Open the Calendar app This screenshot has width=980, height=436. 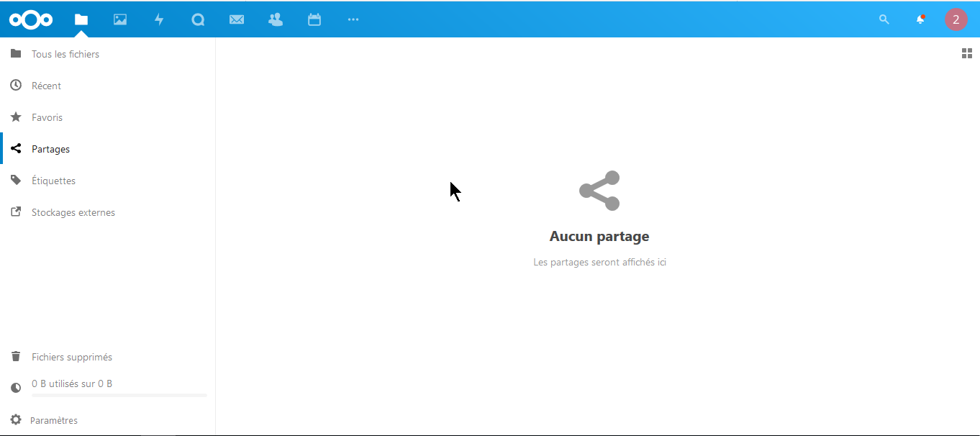[x=314, y=19]
